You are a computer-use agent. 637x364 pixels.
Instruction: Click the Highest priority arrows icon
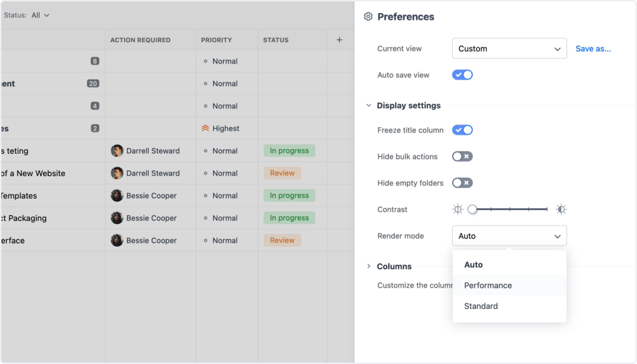(x=205, y=128)
